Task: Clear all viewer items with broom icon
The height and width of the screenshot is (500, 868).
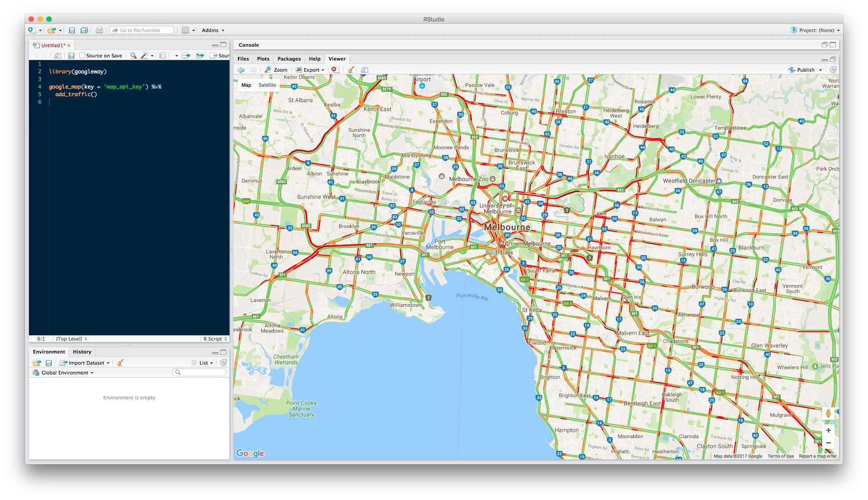Action: pos(351,70)
